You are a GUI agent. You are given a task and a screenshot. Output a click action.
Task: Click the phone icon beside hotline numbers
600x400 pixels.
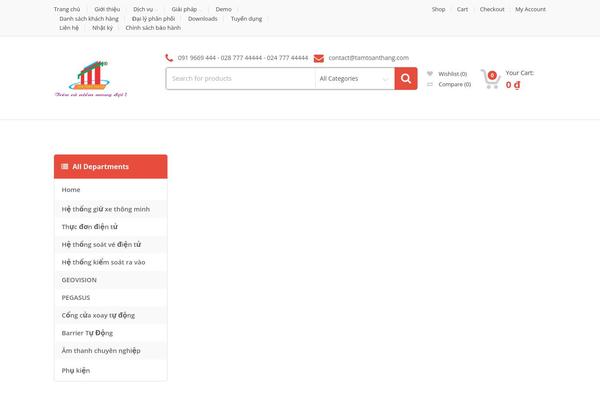pyautogui.click(x=169, y=58)
